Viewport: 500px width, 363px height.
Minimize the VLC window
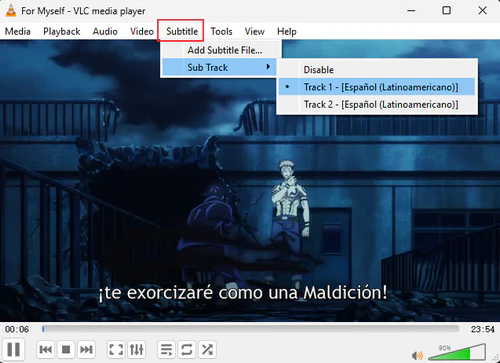411,11
